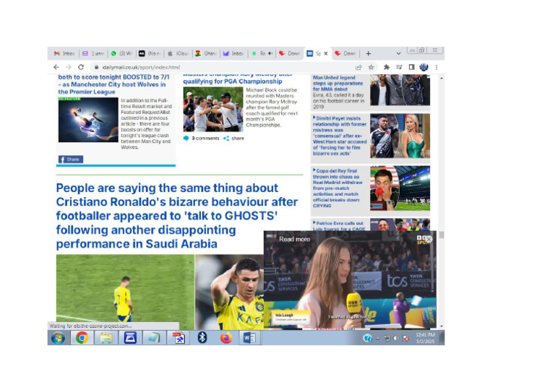This screenshot has width=555, height=392.
Task: Mute audio via the tab speaker icon
Action: pyautogui.click(x=270, y=53)
